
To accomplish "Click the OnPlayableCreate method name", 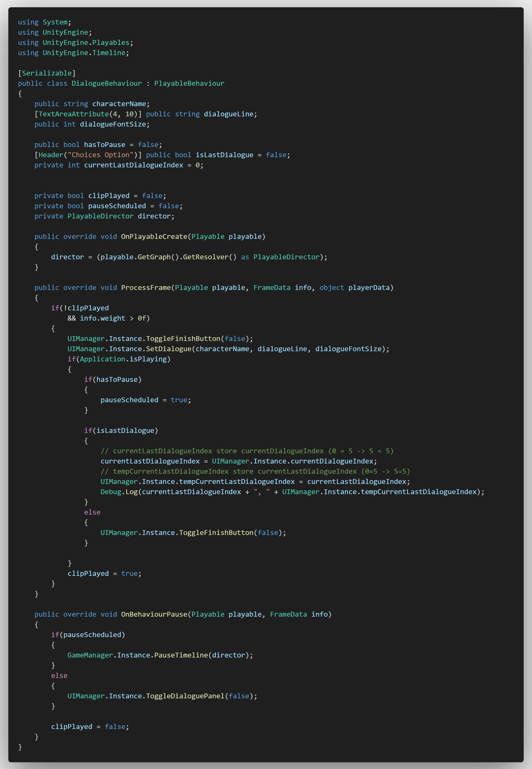I will pyautogui.click(x=154, y=236).
